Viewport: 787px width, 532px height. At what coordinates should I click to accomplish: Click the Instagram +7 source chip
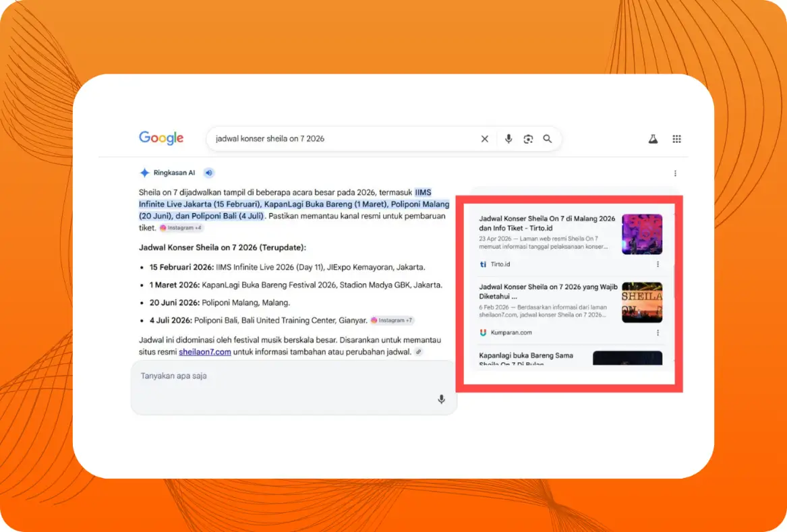click(x=392, y=320)
